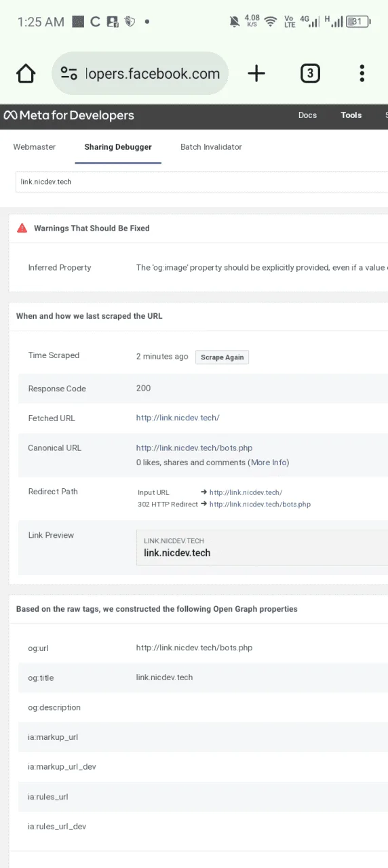Open 302 redirect bots.php link

(260, 505)
